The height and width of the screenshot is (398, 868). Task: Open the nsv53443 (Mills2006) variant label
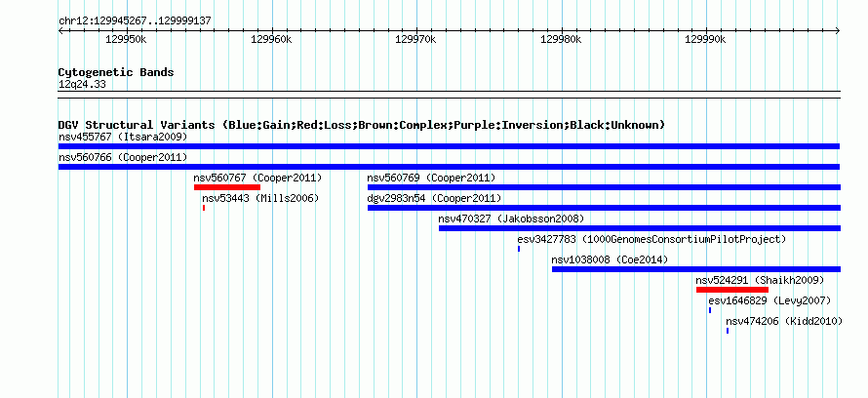(260, 198)
